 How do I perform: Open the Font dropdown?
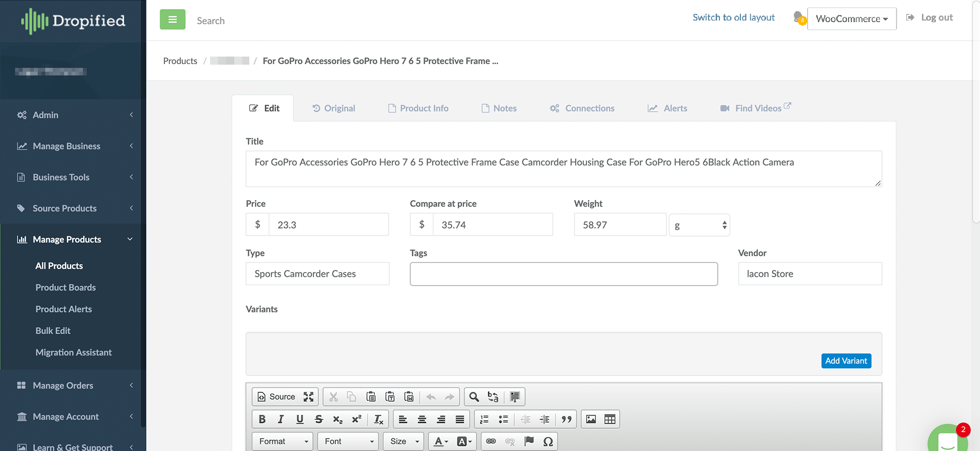pos(348,441)
